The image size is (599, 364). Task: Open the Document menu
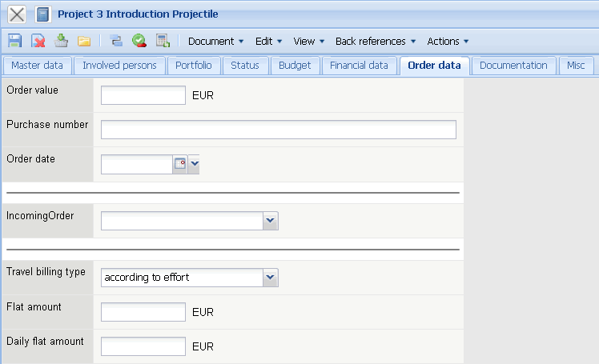pos(215,41)
